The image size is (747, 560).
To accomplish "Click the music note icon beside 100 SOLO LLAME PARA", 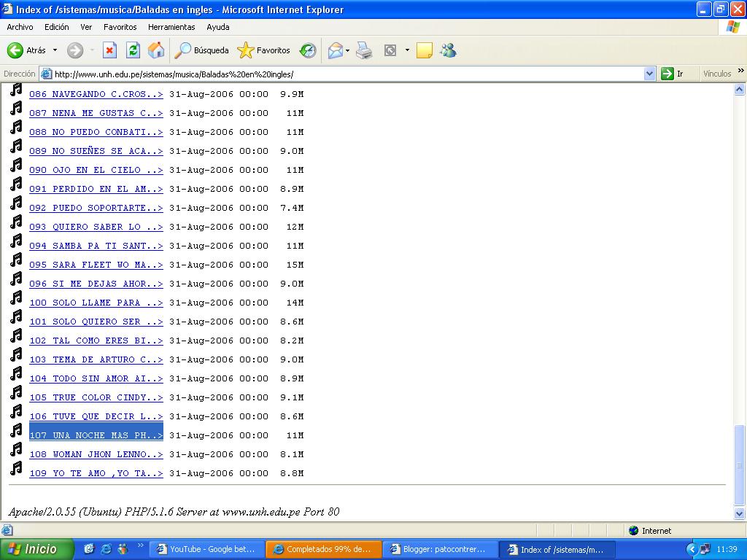I will tap(16, 298).
